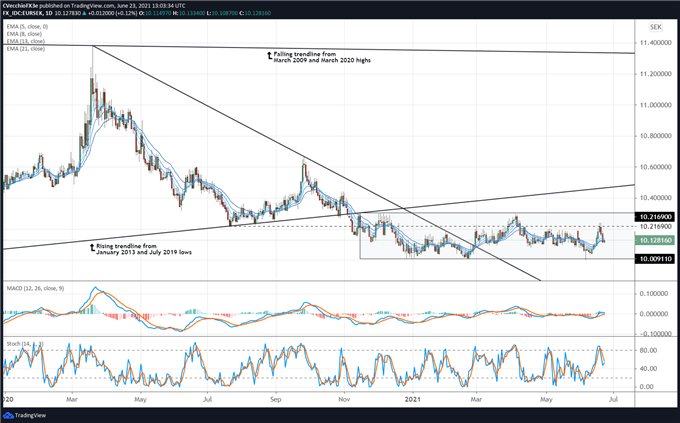Click the Sep label on time axis
This screenshot has height=423, width=680.
pos(275,399)
